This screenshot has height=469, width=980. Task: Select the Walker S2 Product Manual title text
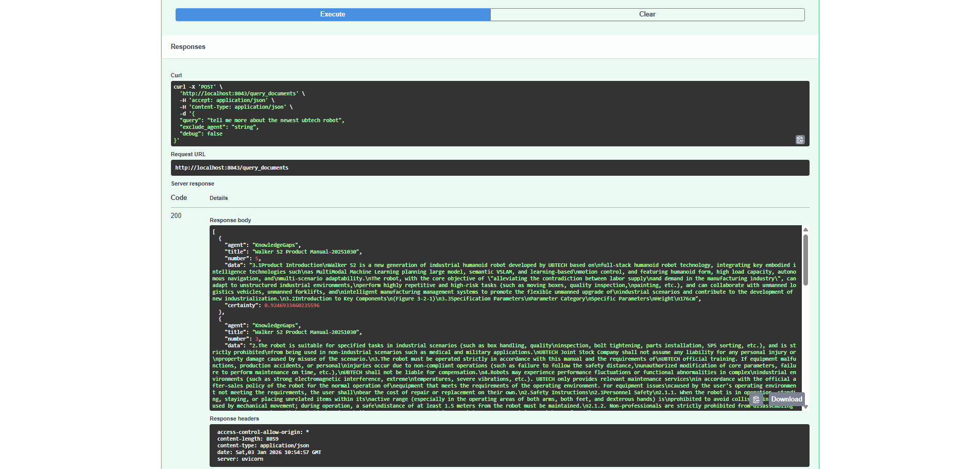307,252
